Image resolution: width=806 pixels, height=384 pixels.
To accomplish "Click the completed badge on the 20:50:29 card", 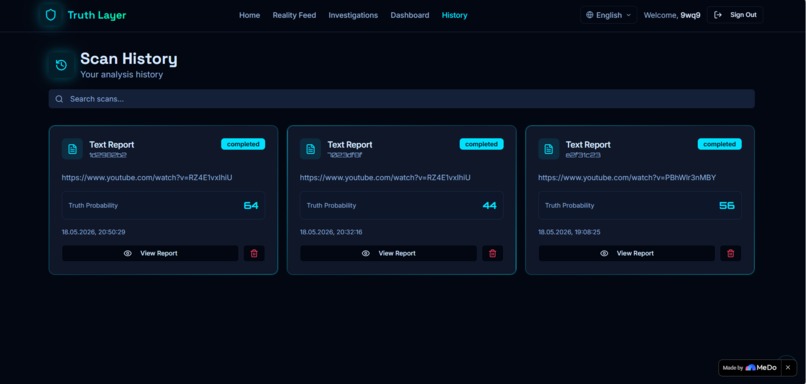I will [243, 144].
